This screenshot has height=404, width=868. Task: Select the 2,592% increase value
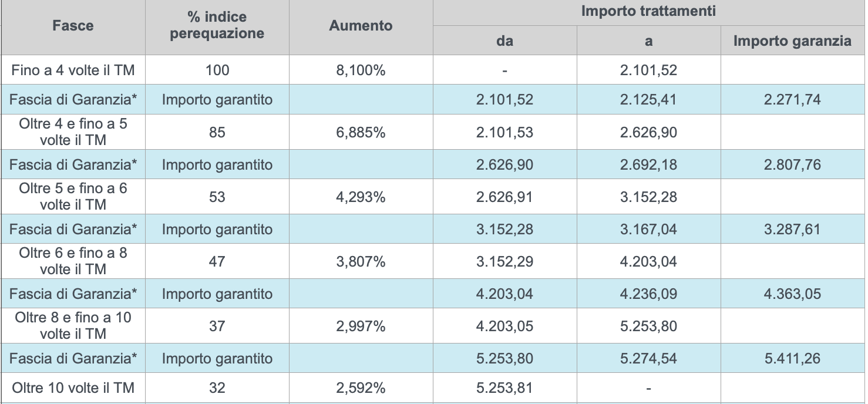tap(361, 388)
